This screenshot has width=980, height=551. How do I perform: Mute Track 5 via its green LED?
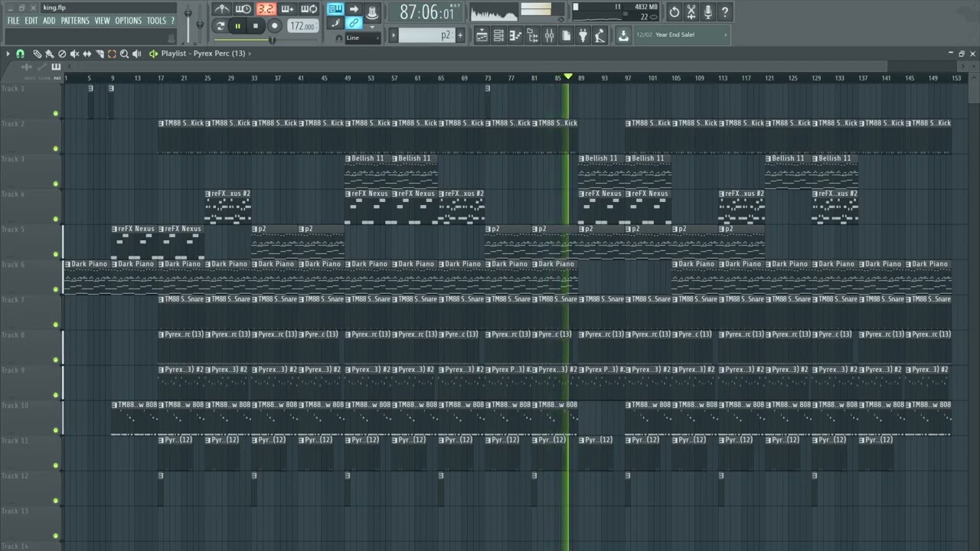(56, 254)
